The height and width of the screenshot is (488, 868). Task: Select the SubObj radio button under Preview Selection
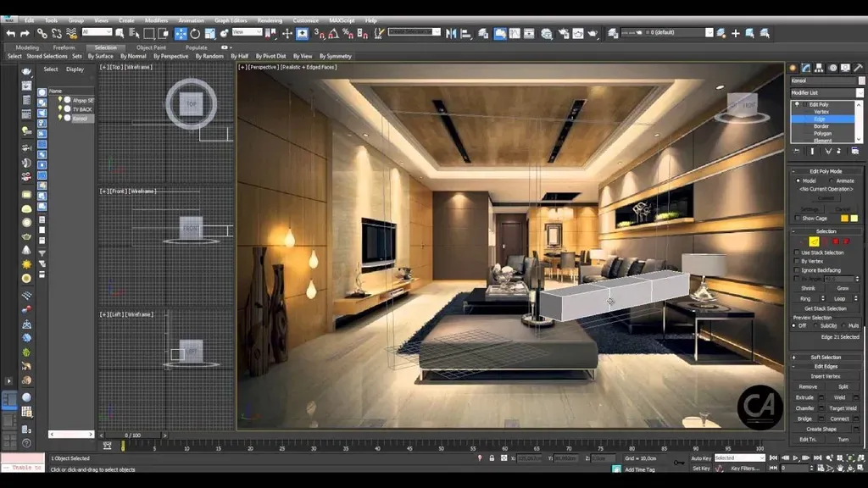815,325
